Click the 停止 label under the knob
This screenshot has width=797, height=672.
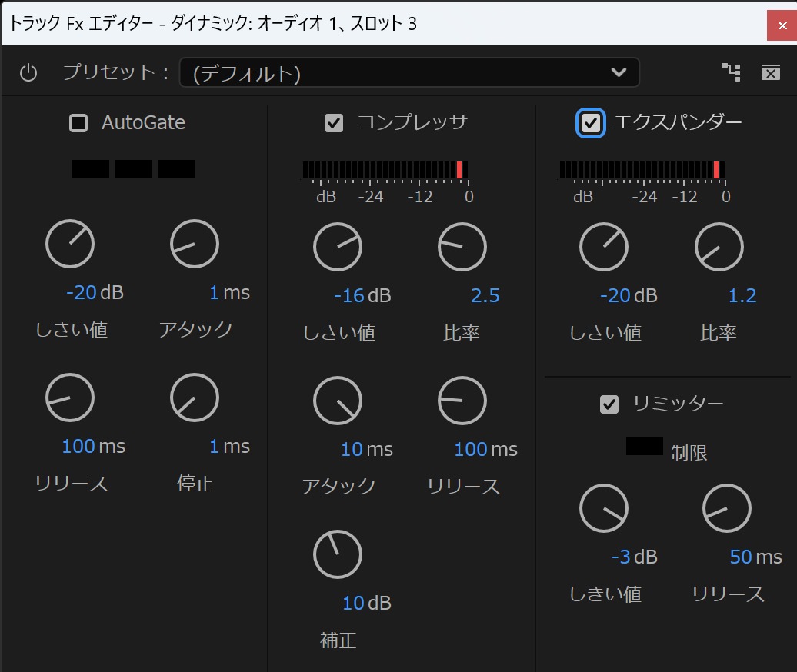pos(195,484)
